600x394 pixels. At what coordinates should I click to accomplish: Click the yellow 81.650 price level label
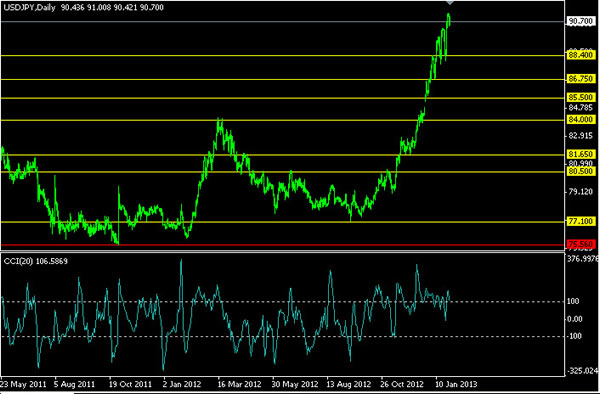[x=580, y=154]
